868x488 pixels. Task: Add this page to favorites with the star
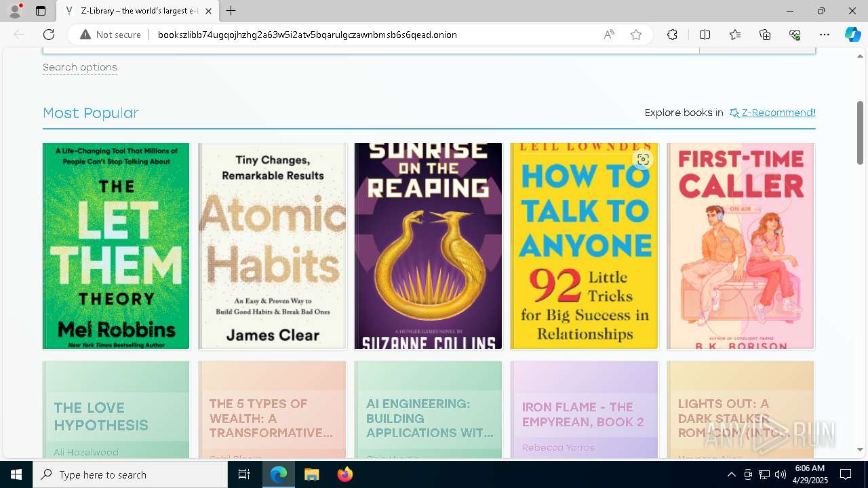point(636,35)
